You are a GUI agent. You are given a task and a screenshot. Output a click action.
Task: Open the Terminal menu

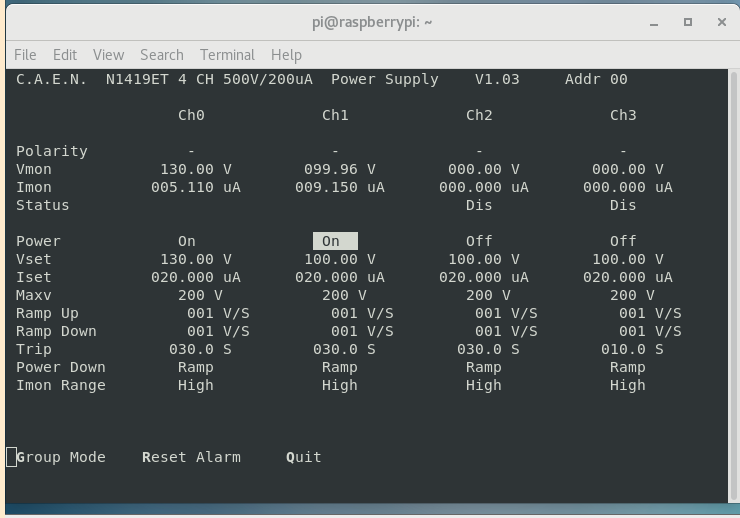(227, 55)
